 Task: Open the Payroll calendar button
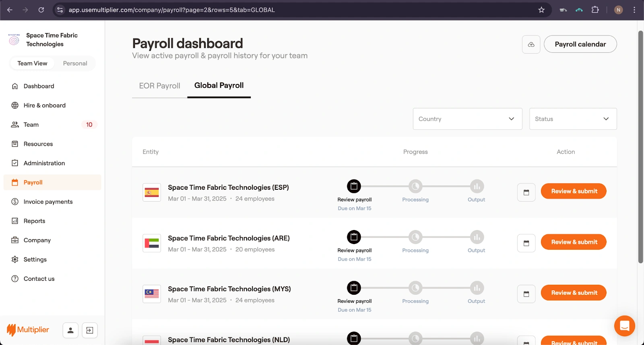pyautogui.click(x=580, y=44)
